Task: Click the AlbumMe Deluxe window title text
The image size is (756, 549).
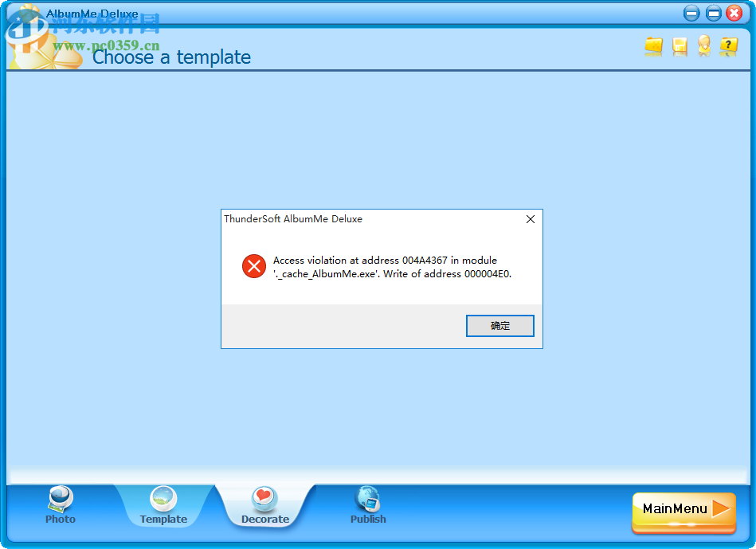Action: tap(92, 14)
